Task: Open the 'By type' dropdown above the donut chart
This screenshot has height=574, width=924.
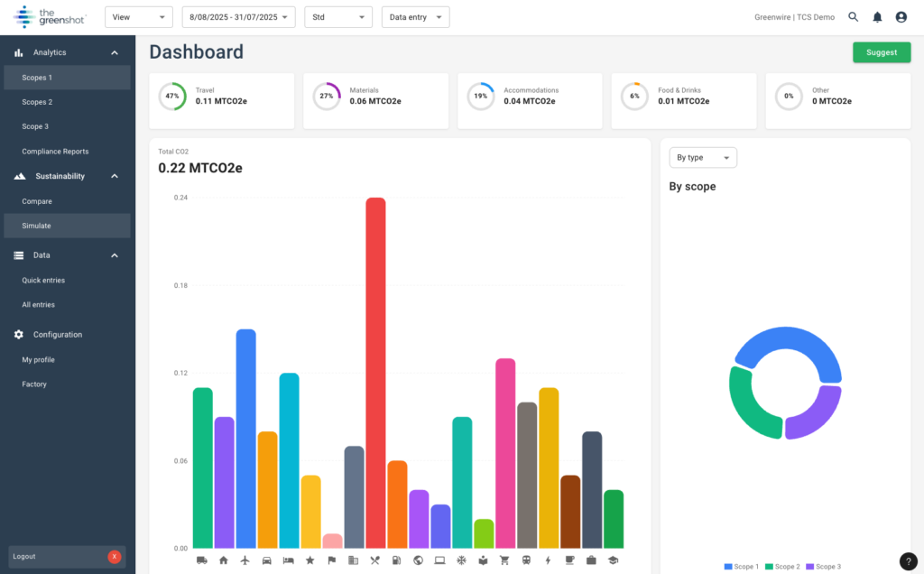Action: 702,157
